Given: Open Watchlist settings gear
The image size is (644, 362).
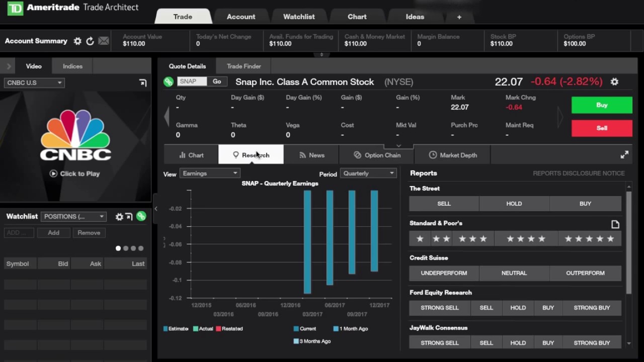Looking at the screenshot, I should coord(119,217).
